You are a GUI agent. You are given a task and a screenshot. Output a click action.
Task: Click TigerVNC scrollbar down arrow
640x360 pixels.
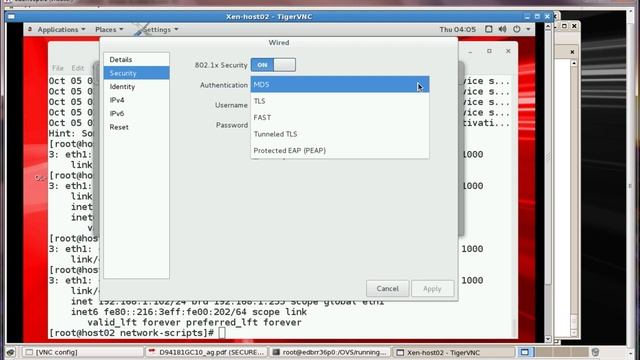point(548,339)
